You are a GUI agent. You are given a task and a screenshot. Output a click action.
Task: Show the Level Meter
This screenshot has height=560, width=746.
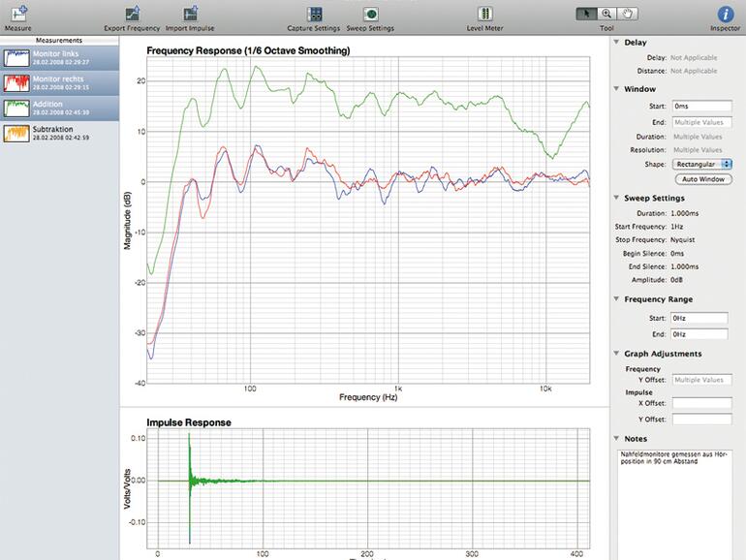tap(485, 15)
